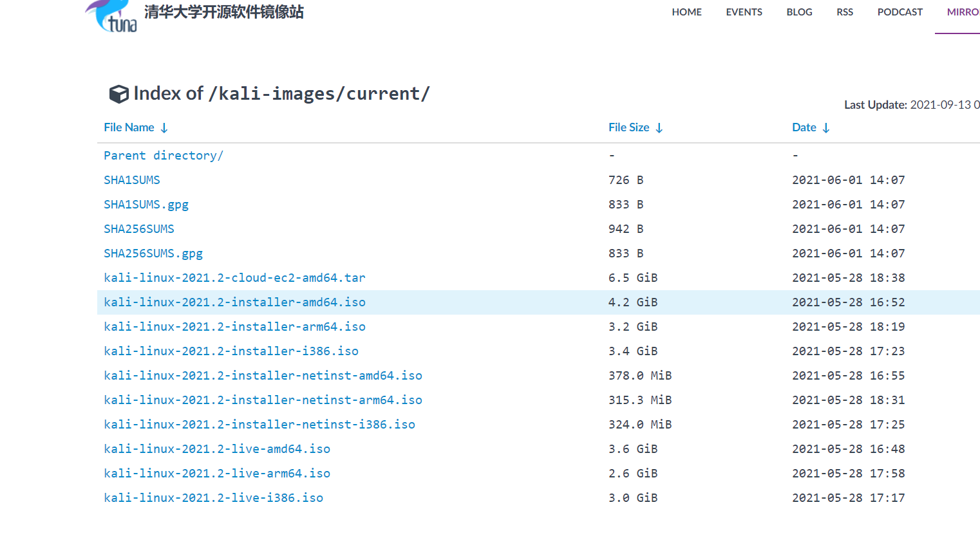Image resolution: width=980 pixels, height=536 pixels.
Task: Click the TUNA logo icon
Action: coord(111,16)
